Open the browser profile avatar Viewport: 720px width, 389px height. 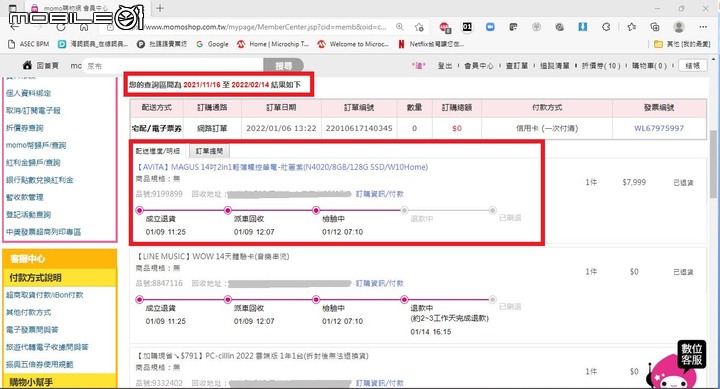(x=679, y=27)
